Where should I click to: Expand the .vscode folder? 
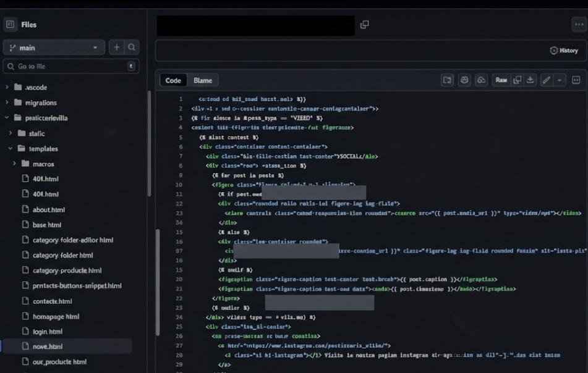click(x=7, y=87)
